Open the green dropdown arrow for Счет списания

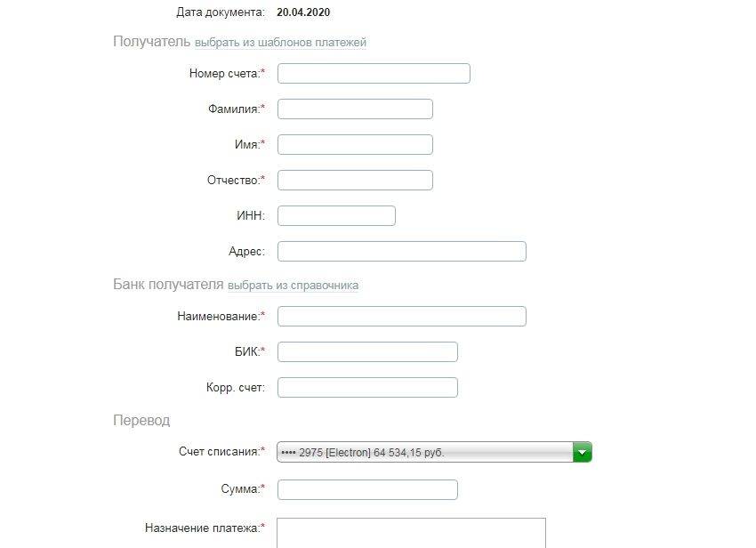tap(583, 452)
